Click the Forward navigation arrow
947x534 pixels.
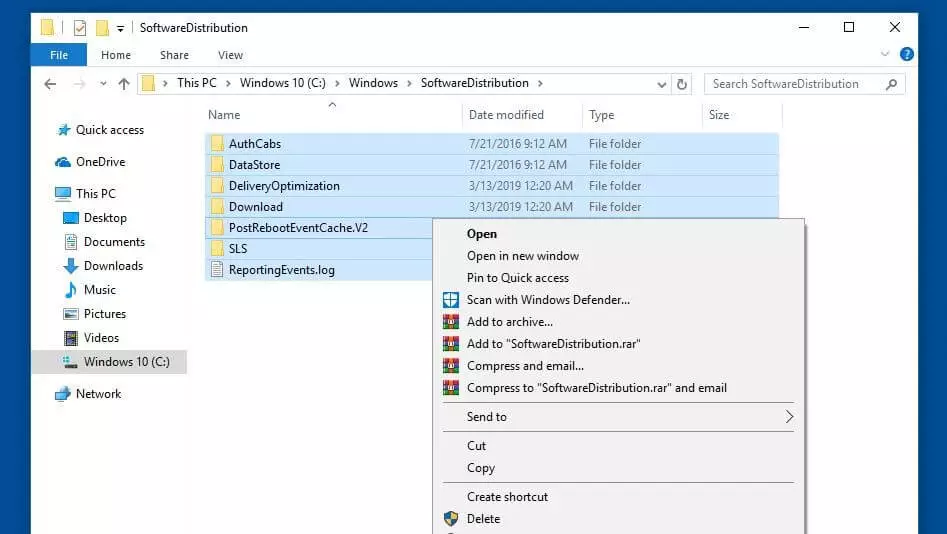[x=79, y=84]
